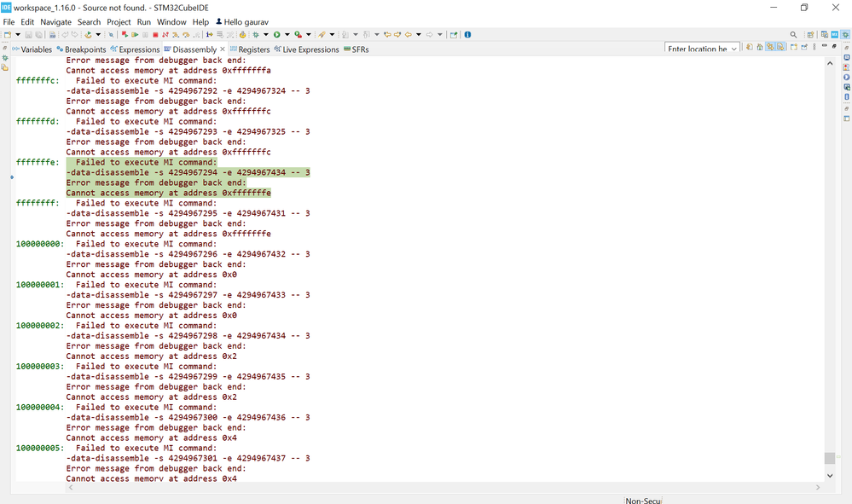Switch to the Live Expressions tab
This screenshot has height=504, width=852.
(306, 49)
